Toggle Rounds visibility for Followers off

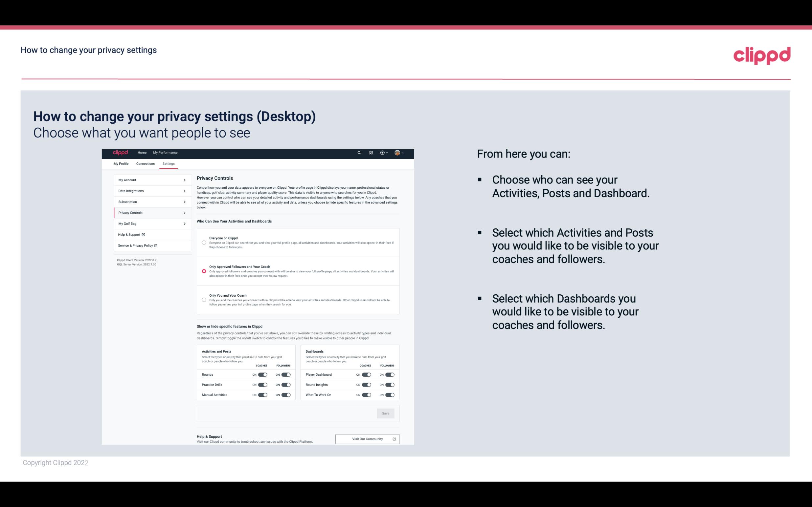(x=286, y=374)
